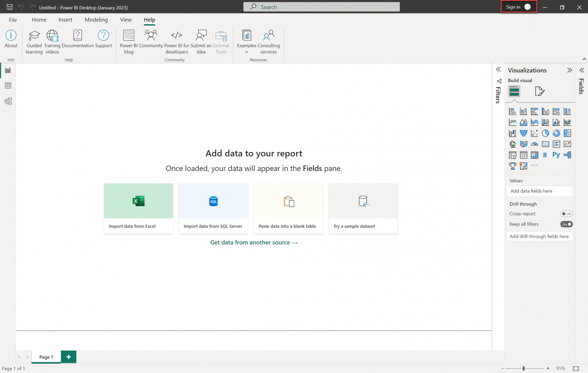
Task: Click the Search box in title bar
Action: 321,7
